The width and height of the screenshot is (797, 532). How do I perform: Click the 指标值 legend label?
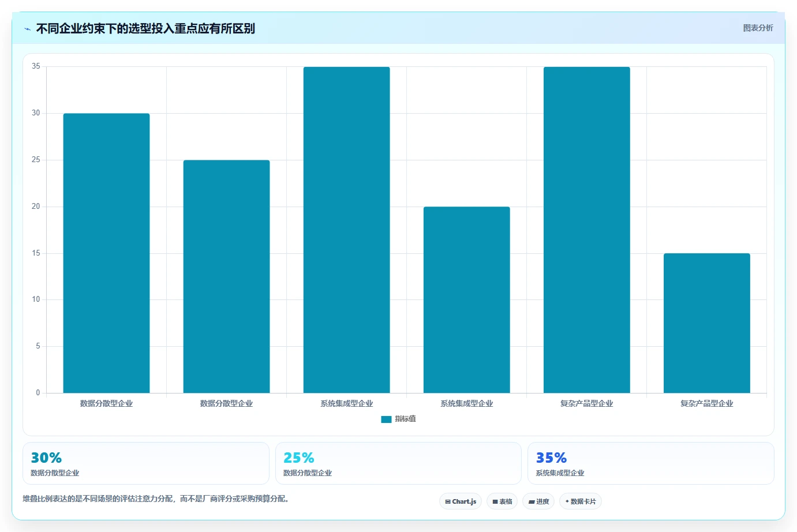point(405,419)
